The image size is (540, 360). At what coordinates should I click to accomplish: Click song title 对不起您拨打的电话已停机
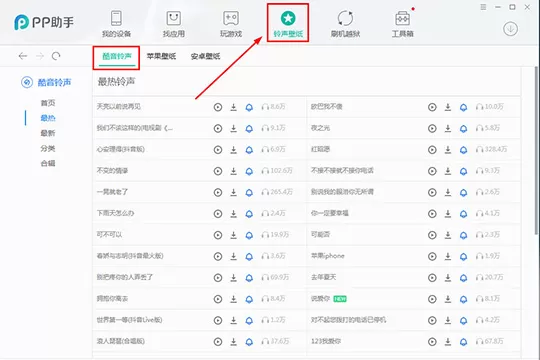pyautogui.click(x=348, y=320)
